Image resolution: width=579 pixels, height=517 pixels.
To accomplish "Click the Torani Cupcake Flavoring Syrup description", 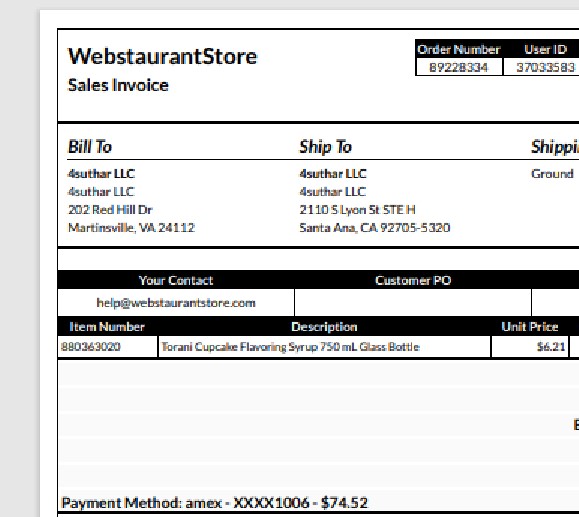I will 291,347.
